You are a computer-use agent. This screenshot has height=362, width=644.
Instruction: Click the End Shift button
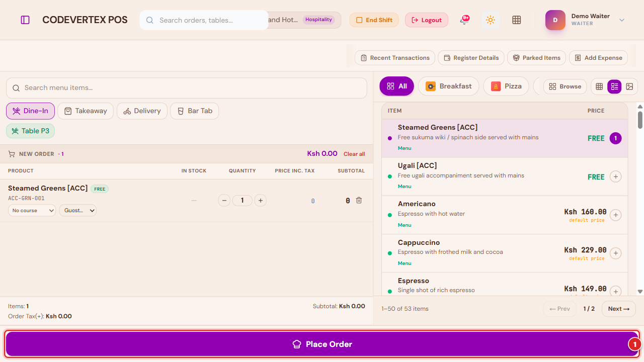[x=374, y=20]
